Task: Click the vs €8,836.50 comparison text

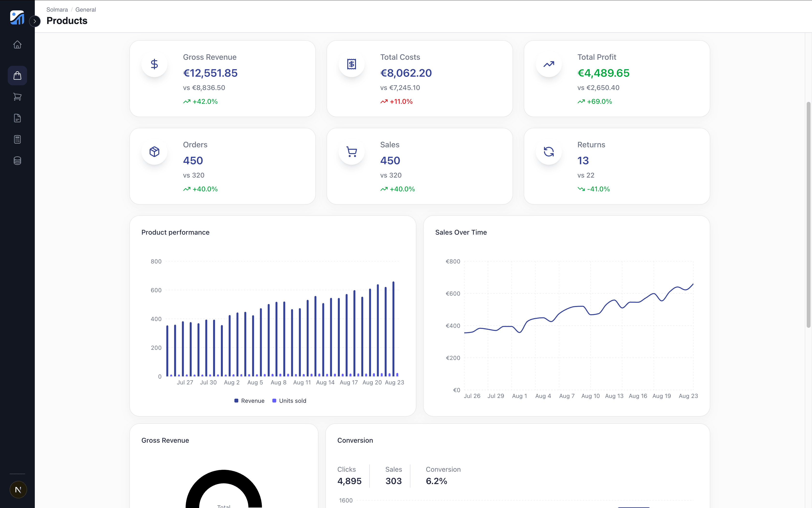Action: coord(204,88)
